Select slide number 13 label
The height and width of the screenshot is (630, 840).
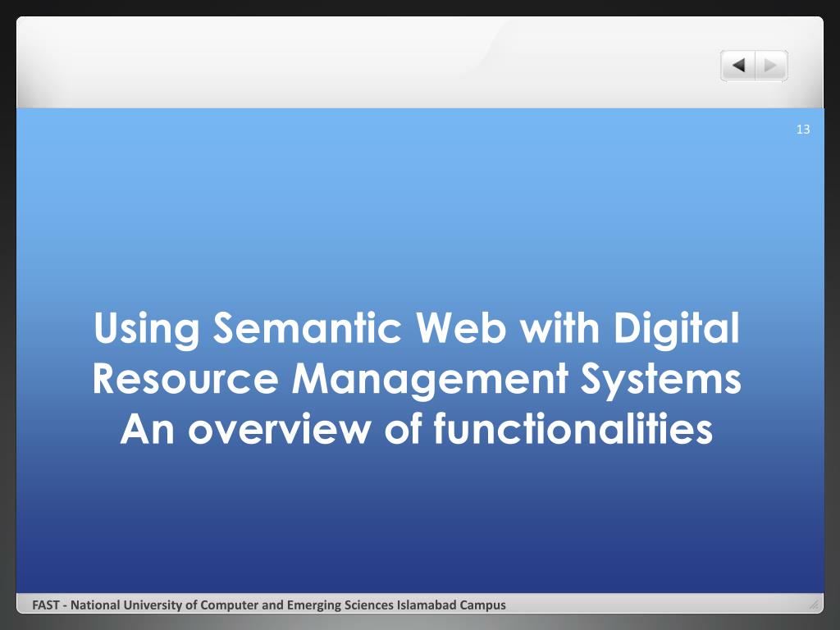(x=802, y=129)
